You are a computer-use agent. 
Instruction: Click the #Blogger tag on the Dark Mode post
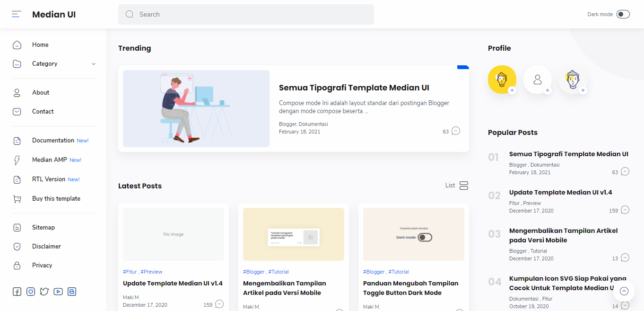[374, 272]
